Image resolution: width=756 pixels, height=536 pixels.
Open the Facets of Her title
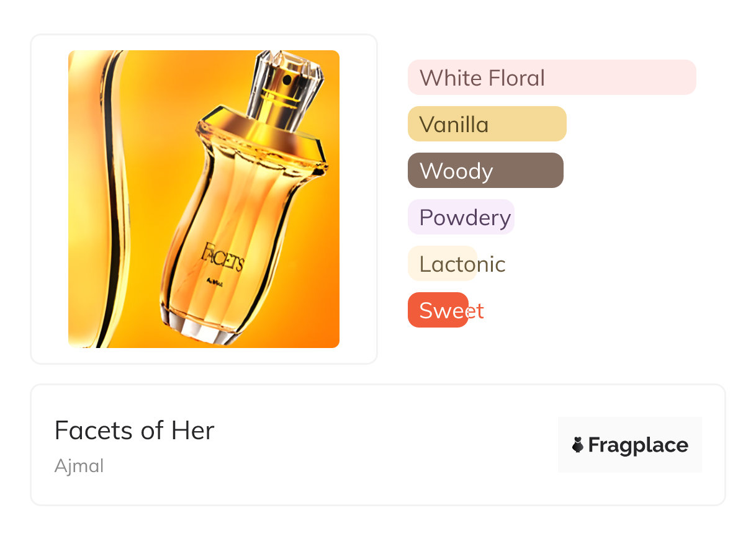[x=134, y=430]
